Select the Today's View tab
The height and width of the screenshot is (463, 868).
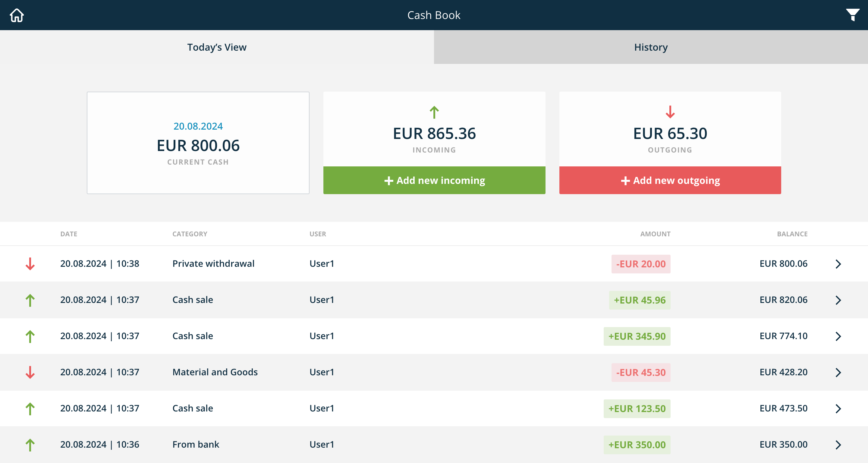point(217,47)
